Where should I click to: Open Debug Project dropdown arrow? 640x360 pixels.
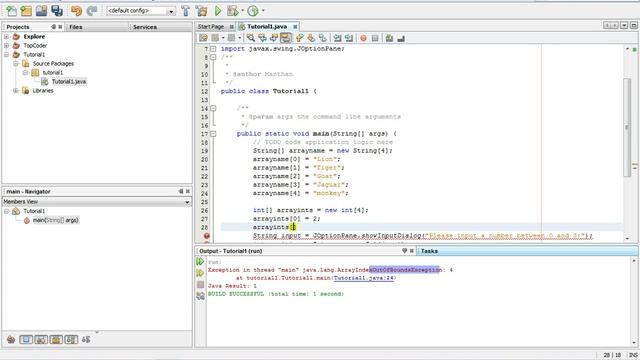[x=242, y=11]
